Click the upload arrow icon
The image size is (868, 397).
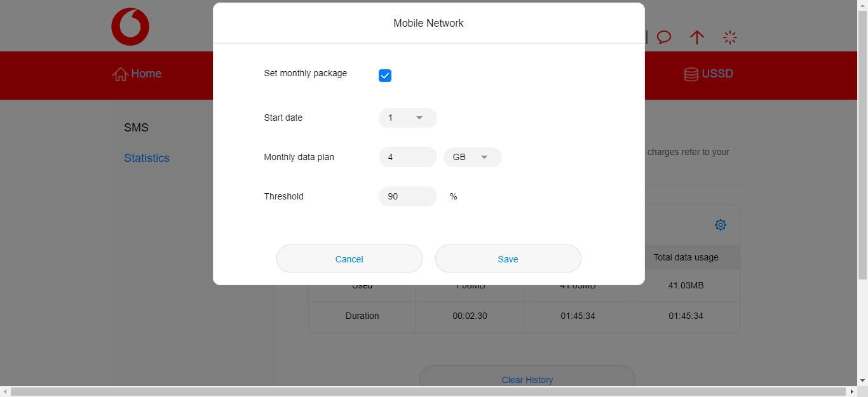[x=696, y=37]
